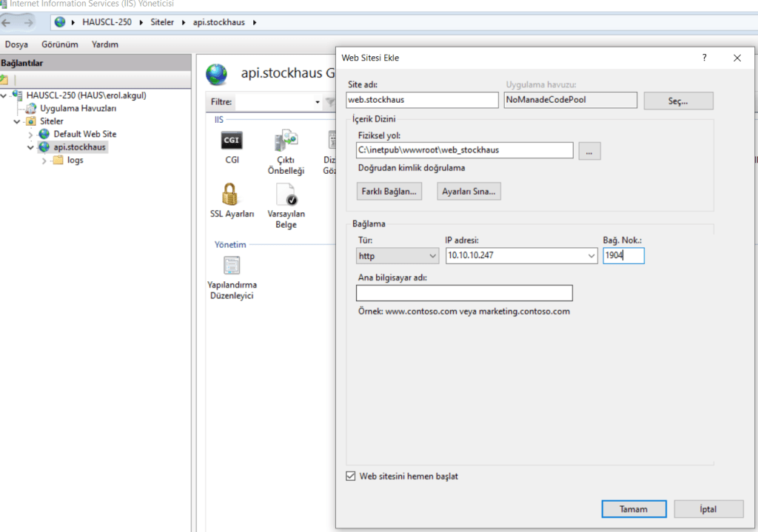Expand the logs folder node
The image size is (758, 532).
(x=44, y=161)
